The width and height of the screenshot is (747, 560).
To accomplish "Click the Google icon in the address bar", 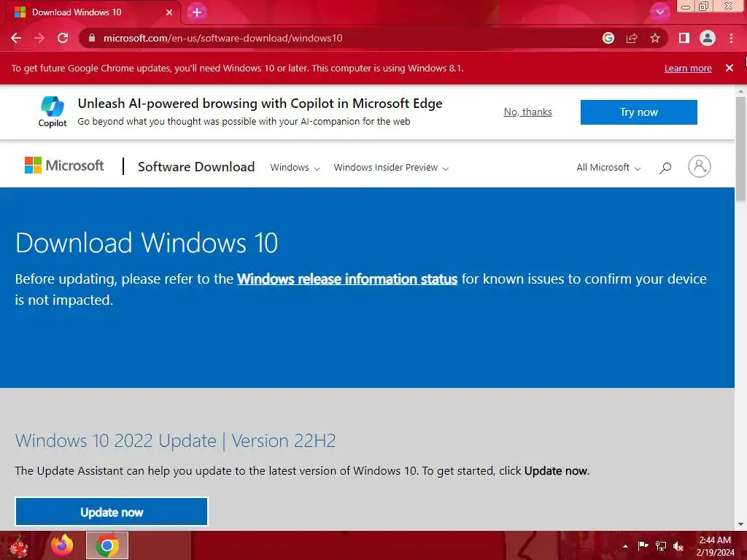I will click(x=608, y=38).
